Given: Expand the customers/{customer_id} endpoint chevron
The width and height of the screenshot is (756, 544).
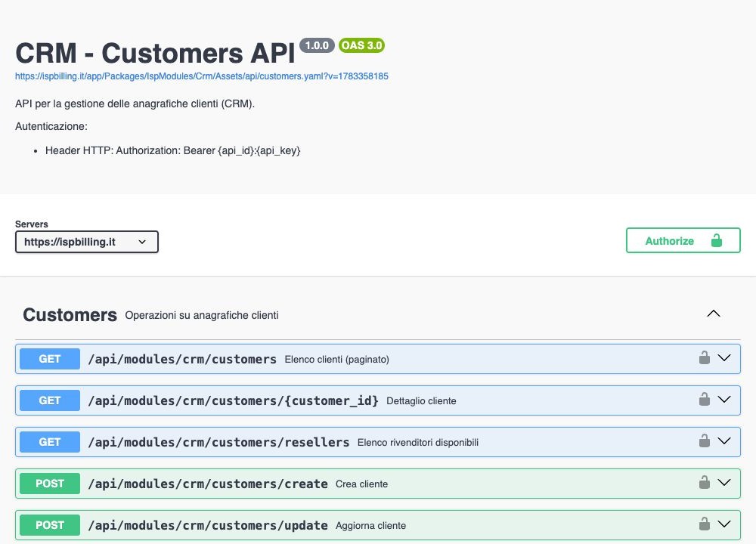Looking at the screenshot, I should [x=724, y=400].
